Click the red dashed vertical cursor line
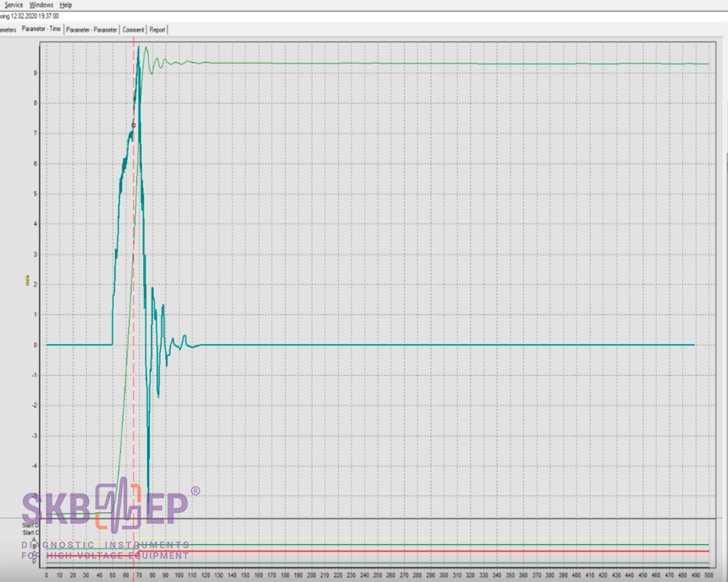This screenshot has height=582, width=728. click(134, 291)
